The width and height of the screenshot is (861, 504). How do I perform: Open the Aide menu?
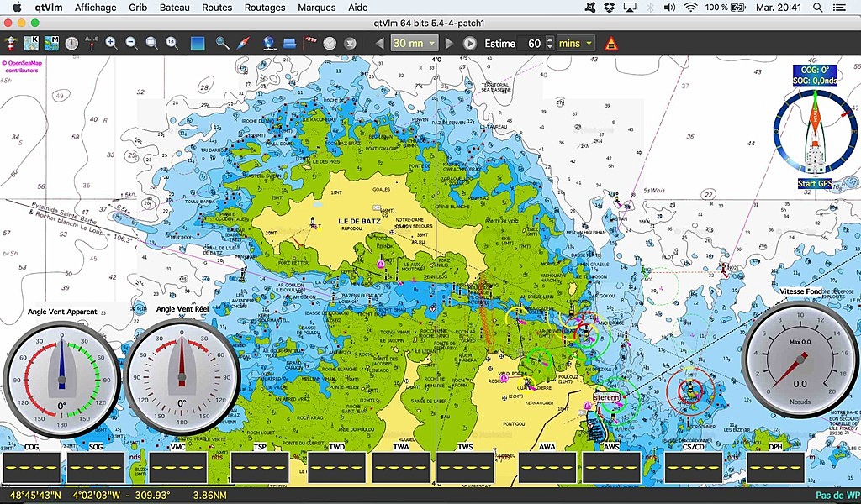point(358,8)
